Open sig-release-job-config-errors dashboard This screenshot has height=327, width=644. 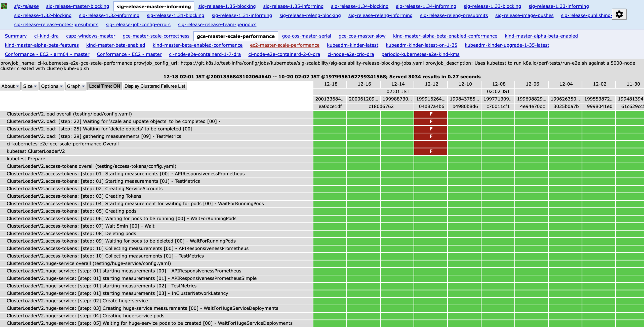[138, 24]
